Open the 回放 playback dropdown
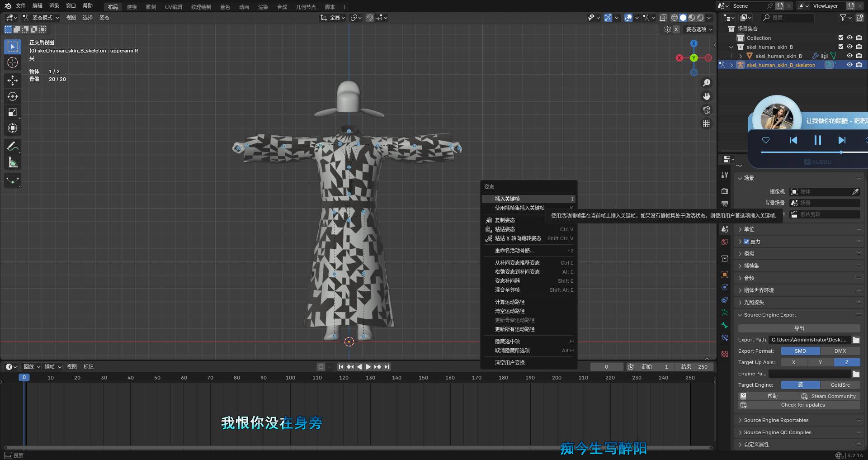The height and width of the screenshot is (460, 868). point(32,367)
